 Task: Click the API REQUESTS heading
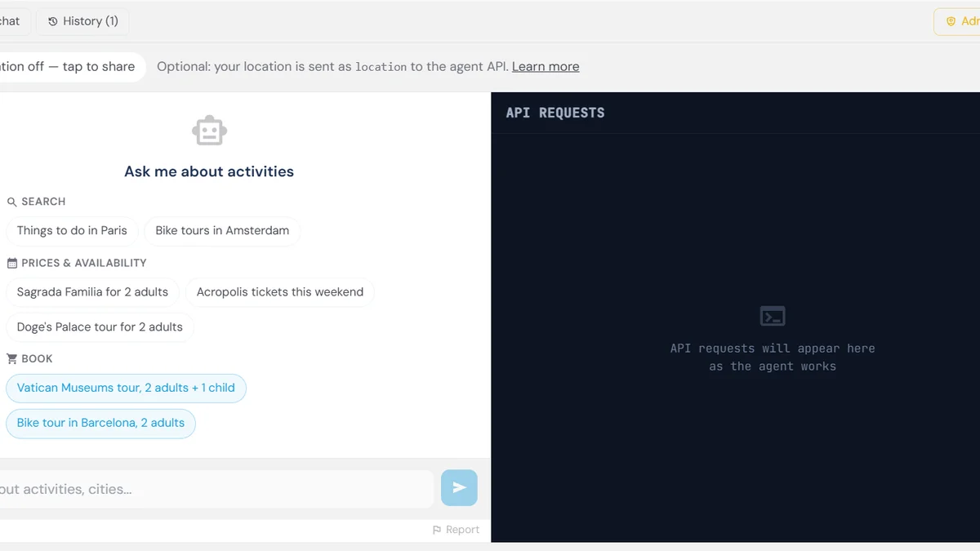(555, 113)
